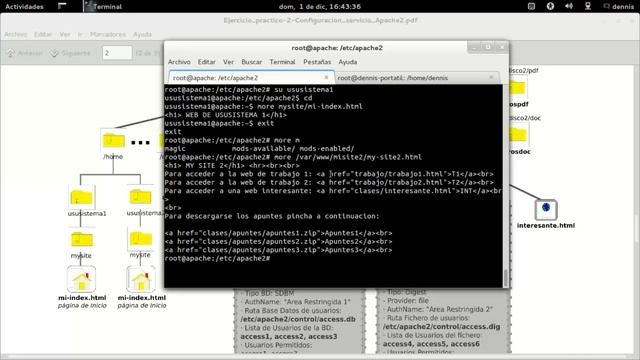Click the text /etc/apache2/control/access.db
Viewport: 640px width, 360px height.
(x=298, y=319)
